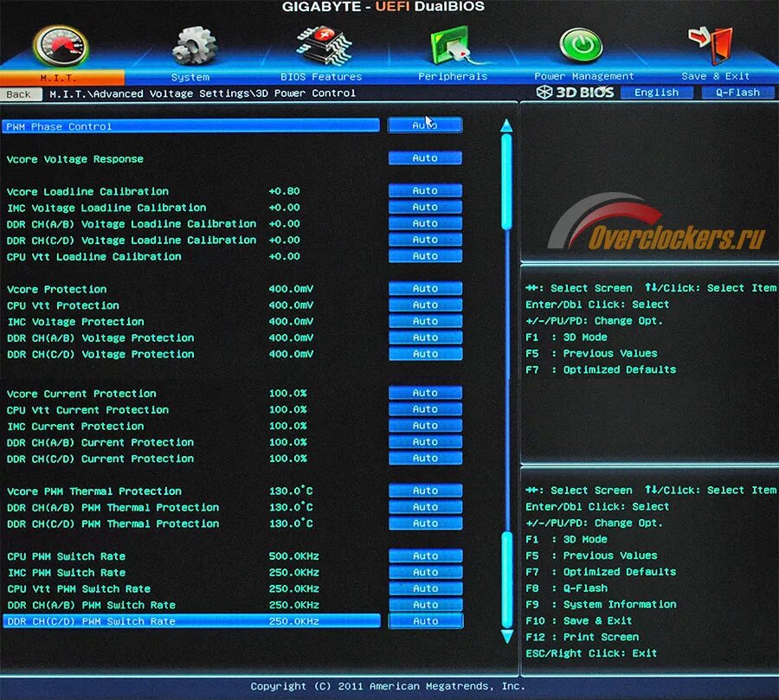The image size is (779, 700).
Task: Launch Q-Flash utility button
Action: tap(737, 93)
